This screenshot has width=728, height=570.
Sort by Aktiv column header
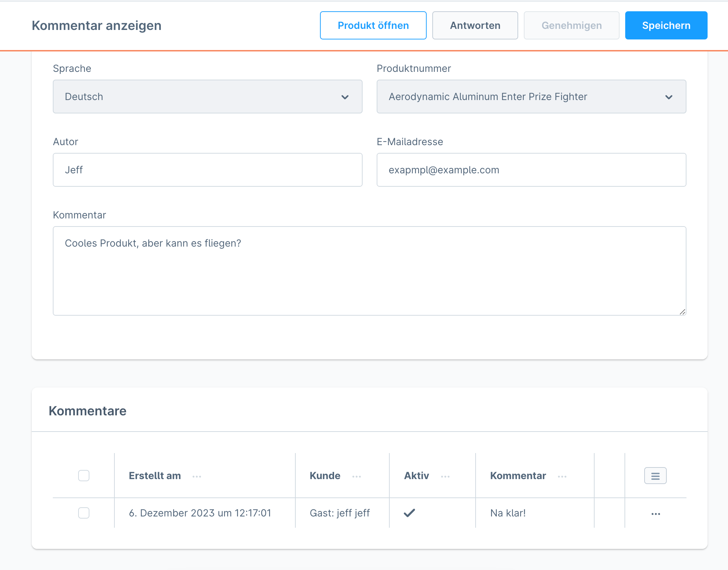[x=416, y=476]
